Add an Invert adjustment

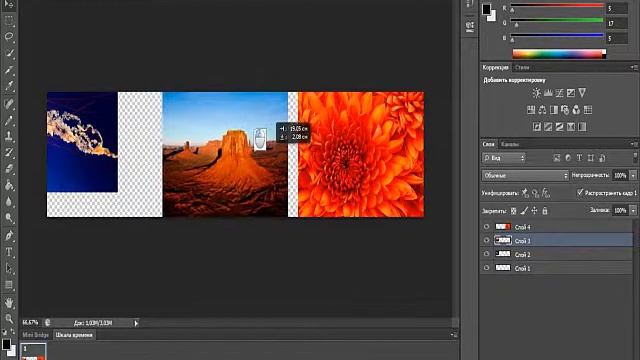pos(537,127)
